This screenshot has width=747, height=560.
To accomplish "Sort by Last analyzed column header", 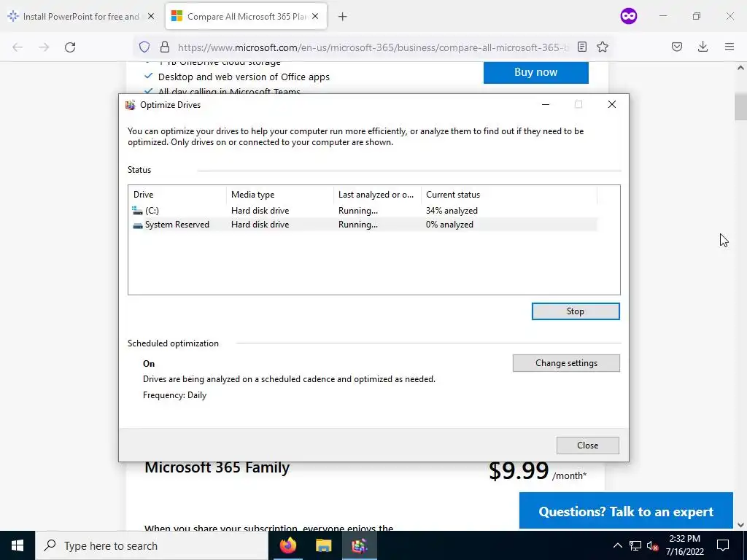I will [377, 194].
